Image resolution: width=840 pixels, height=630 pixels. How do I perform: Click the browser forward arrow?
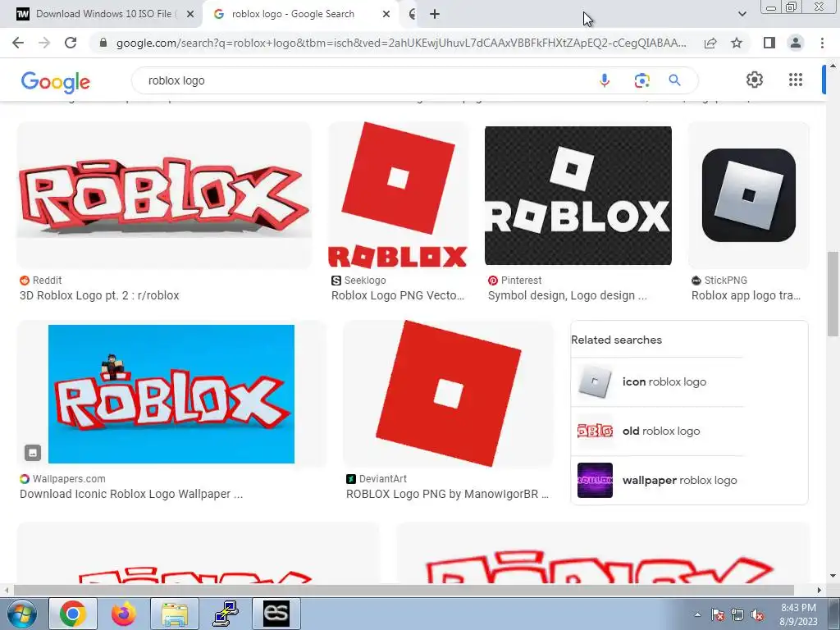point(44,43)
